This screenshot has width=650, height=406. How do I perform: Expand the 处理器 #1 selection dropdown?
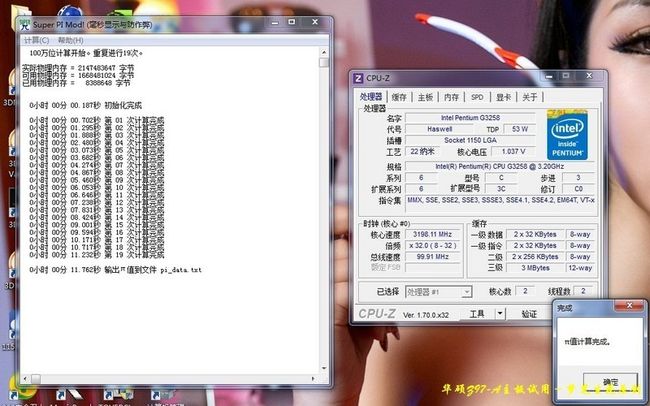pos(467,292)
